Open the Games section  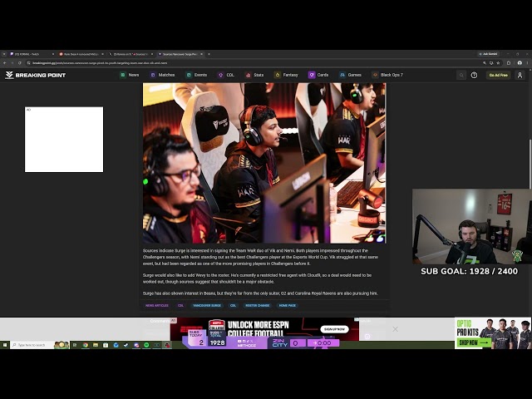coord(350,75)
